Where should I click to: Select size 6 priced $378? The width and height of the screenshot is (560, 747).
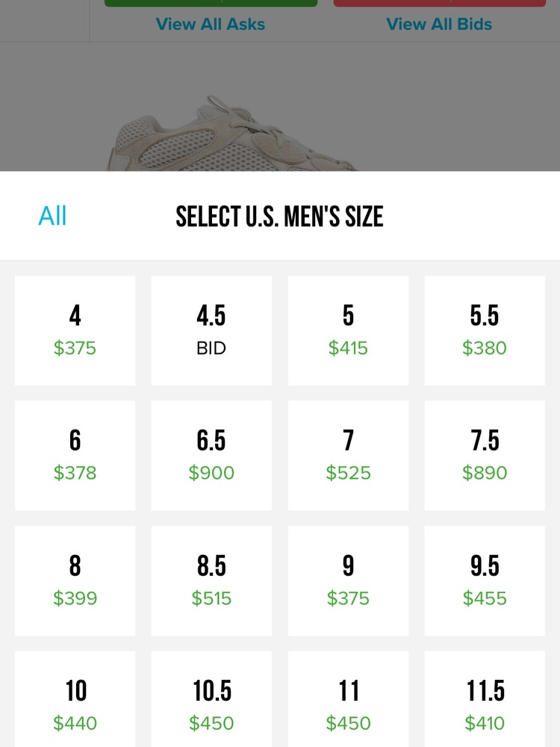click(75, 456)
